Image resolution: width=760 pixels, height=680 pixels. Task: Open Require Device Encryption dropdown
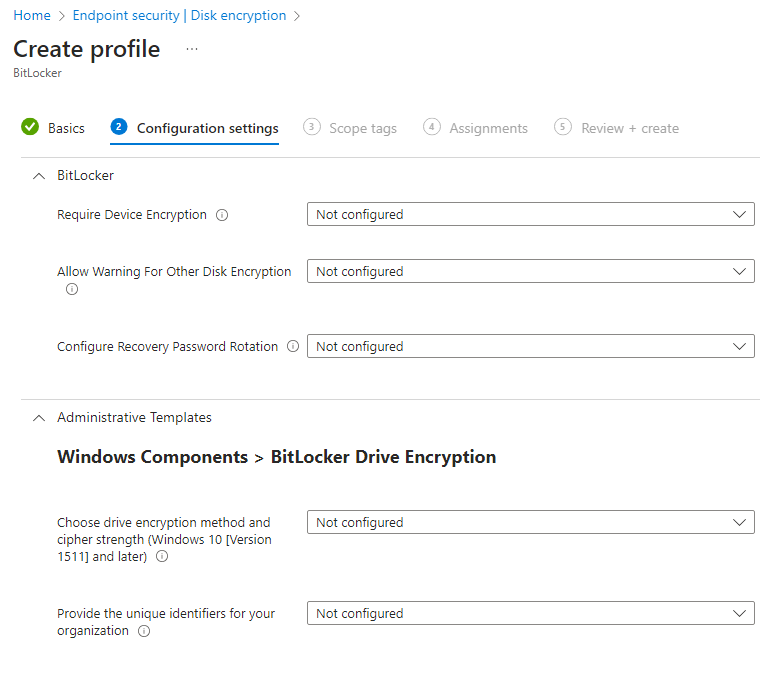click(531, 214)
